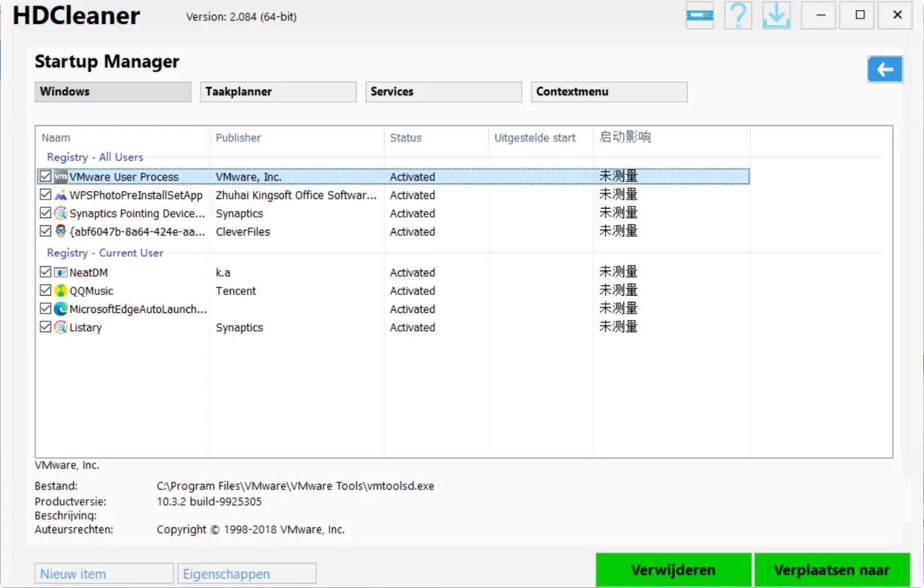Click the VMware User Process icon
Image resolution: width=924 pixels, height=588 pixels.
(61, 177)
